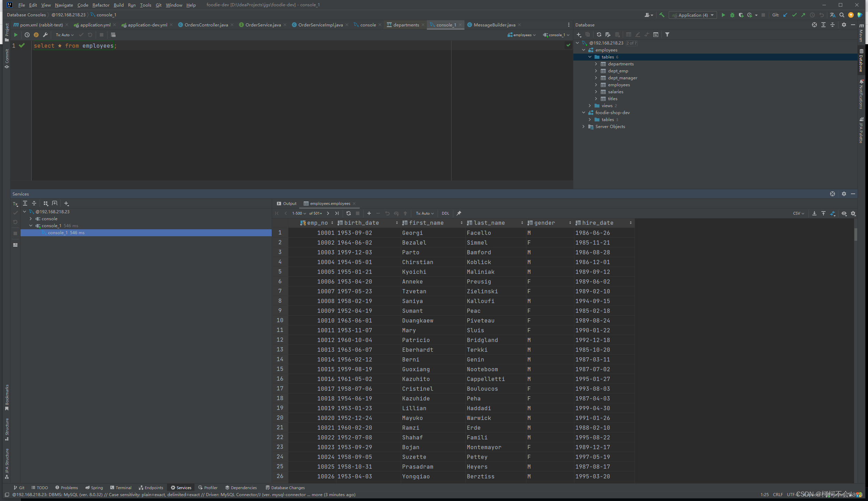Screen dimensions: 868x501
Task: Open the console_1 session selector dropdown
Action: click(x=556, y=35)
